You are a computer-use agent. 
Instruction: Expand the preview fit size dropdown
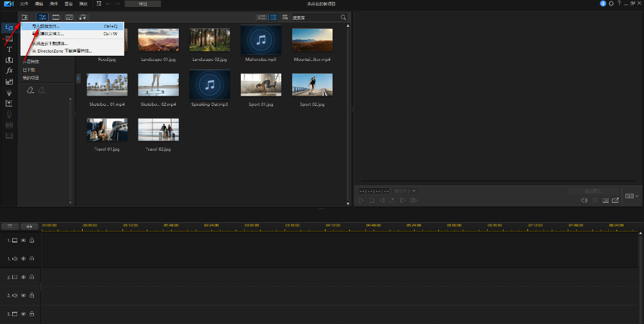[405, 191]
